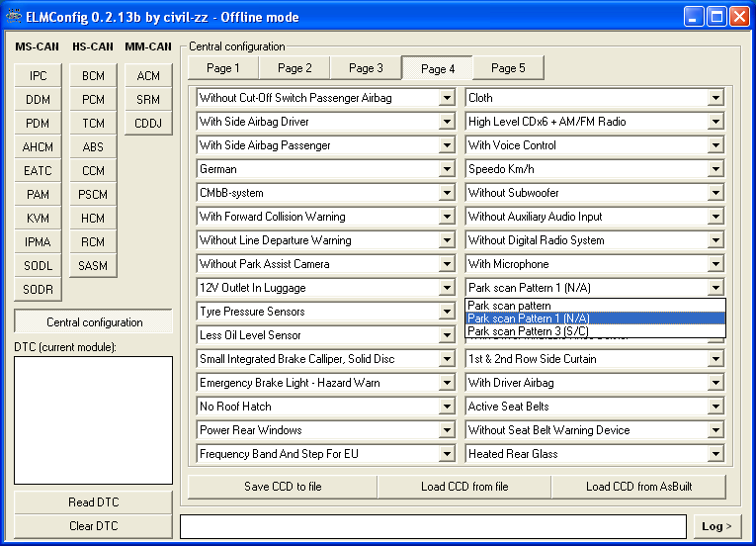
Task: Expand the Log panel
Action: click(x=714, y=526)
